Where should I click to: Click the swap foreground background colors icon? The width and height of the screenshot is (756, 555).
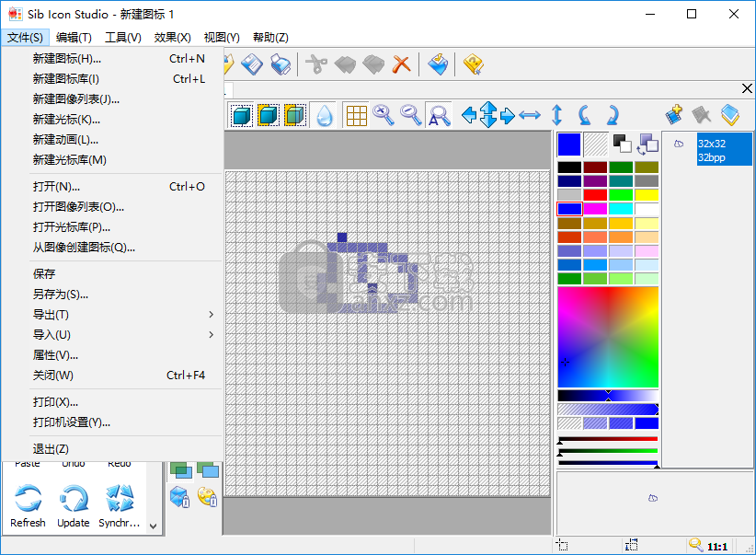[x=647, y=145]
